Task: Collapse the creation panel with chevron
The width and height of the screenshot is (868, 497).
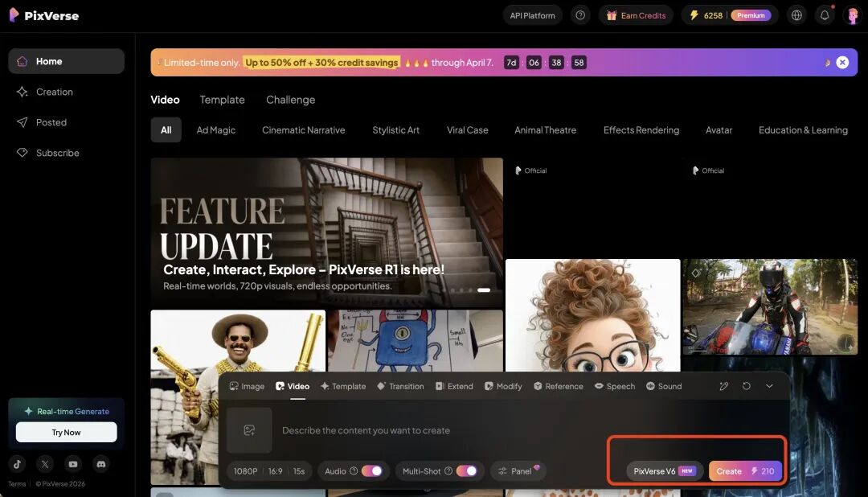Action: tap(769, 386)
